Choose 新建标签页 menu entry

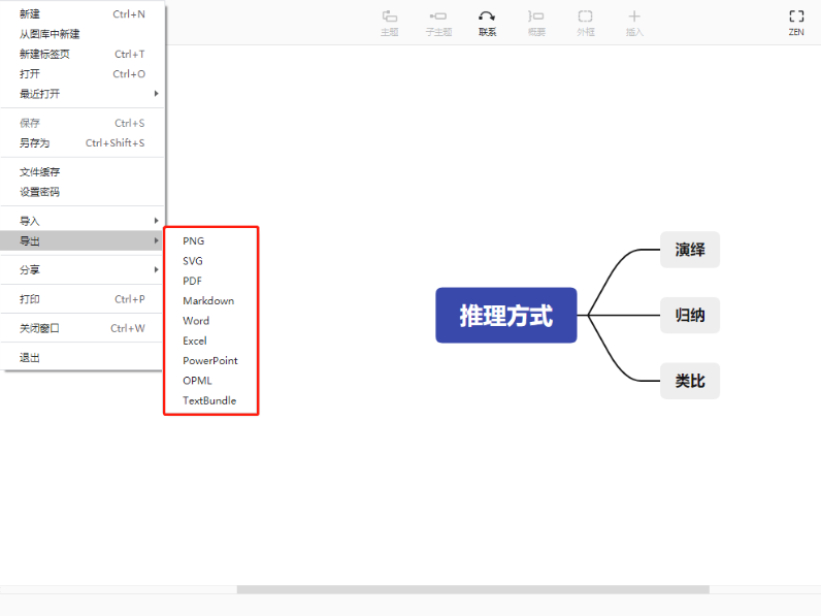click(x=82, y=54)
